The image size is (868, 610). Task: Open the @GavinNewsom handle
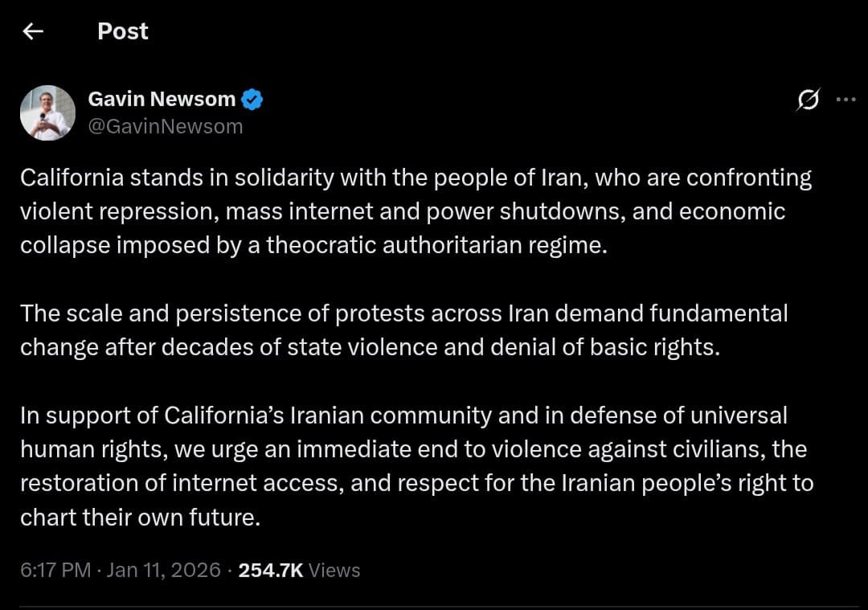(x=166, y=125)
